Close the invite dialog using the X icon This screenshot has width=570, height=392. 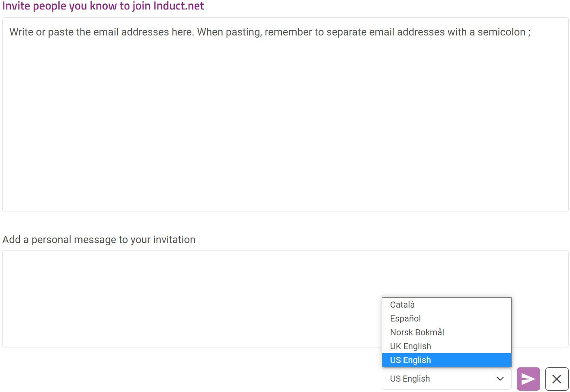(x=557, y=379)
